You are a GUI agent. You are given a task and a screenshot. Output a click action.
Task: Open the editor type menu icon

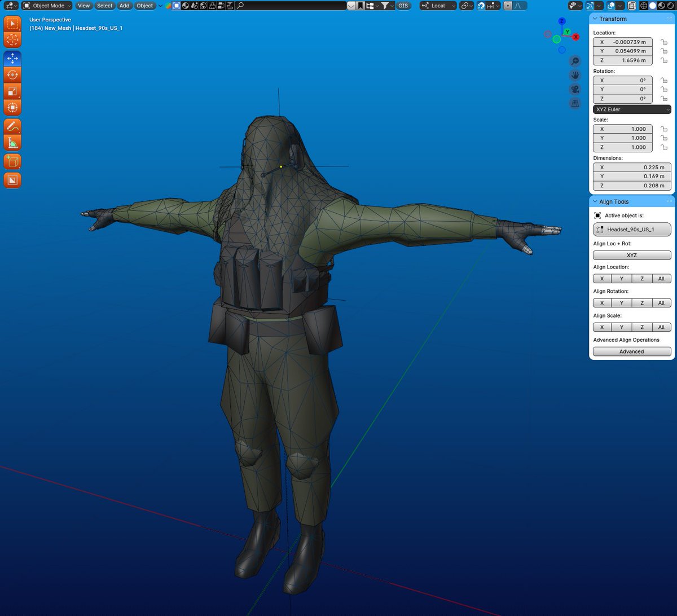pos(10,6)
